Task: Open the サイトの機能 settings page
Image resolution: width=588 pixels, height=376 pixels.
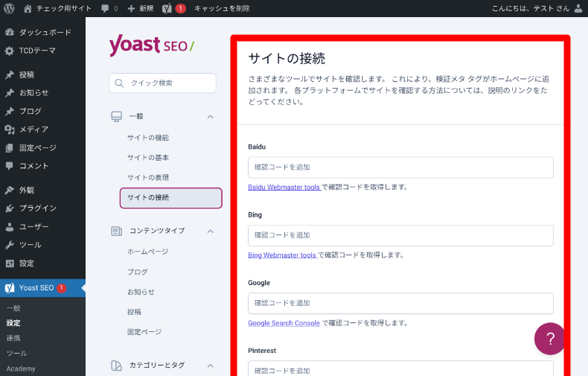Action: coord(148,138)
